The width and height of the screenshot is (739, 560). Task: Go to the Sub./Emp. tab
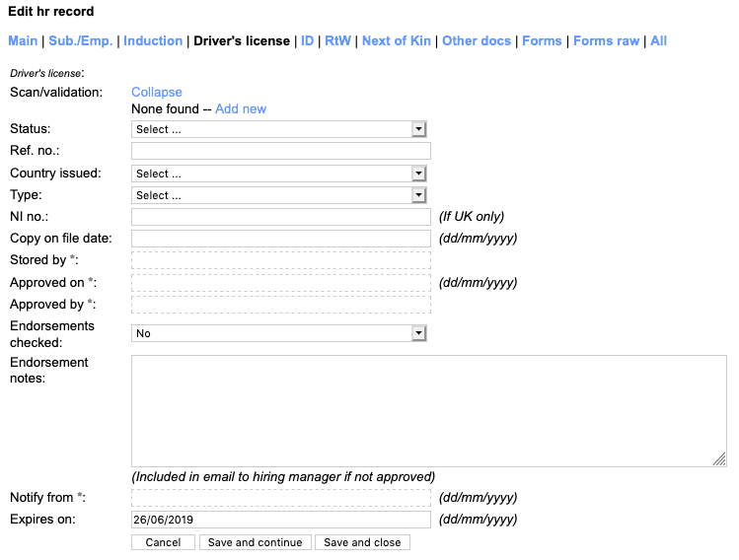coord(81,40)
